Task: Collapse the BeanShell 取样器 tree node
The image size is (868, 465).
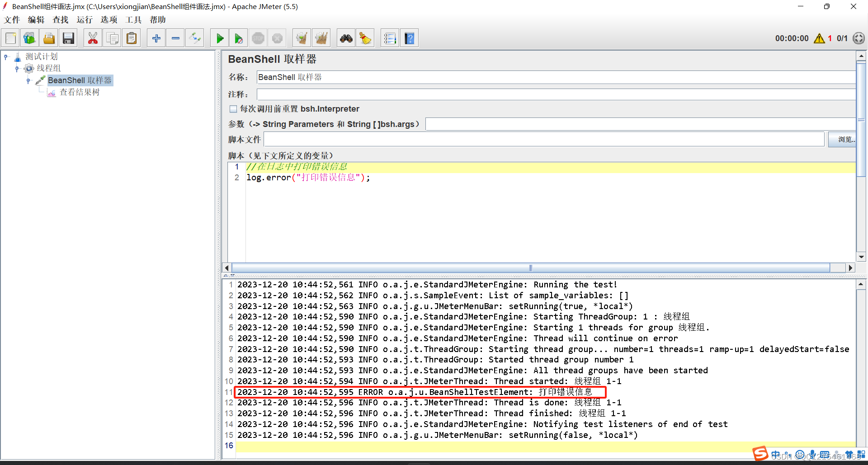Action: coord(28,80)
